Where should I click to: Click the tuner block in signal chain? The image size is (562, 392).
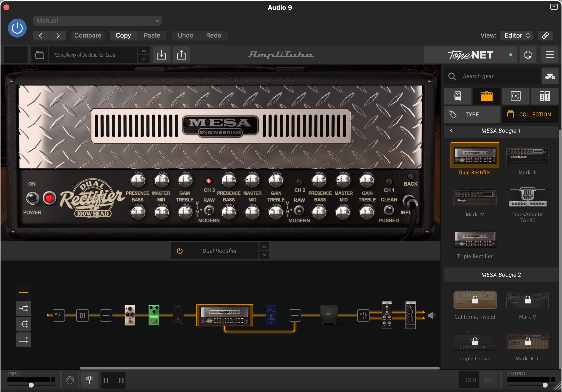(x=59, y=315)
